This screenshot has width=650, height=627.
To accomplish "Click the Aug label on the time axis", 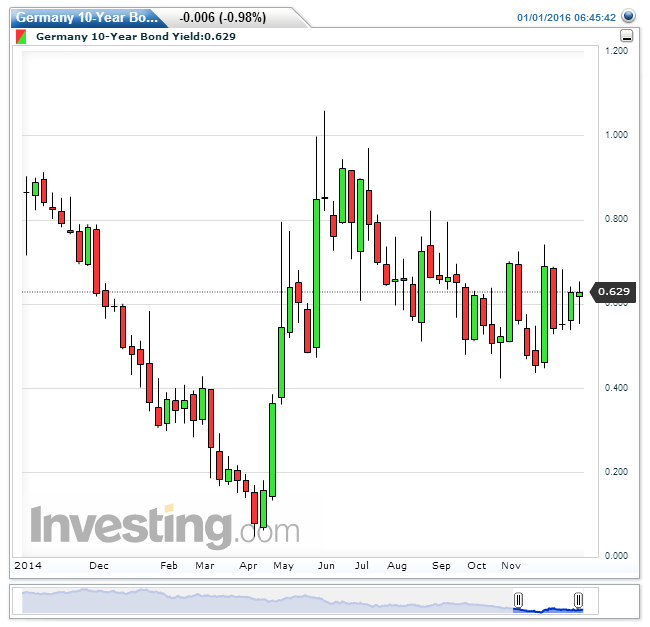I will (x=397, y=566).
